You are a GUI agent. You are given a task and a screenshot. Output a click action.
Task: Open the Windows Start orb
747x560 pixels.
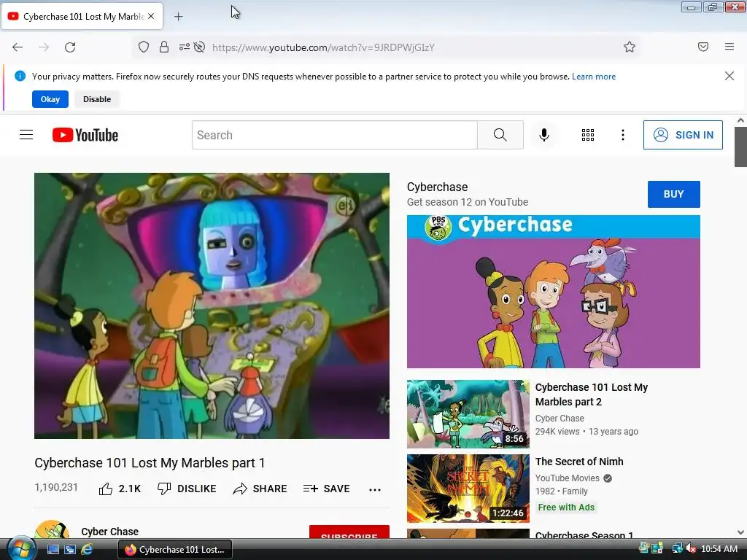20,548
